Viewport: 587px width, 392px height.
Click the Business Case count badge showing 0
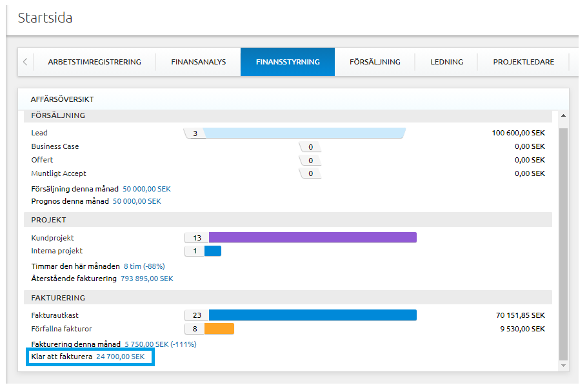pyautogui.click(x=310, y=147)
